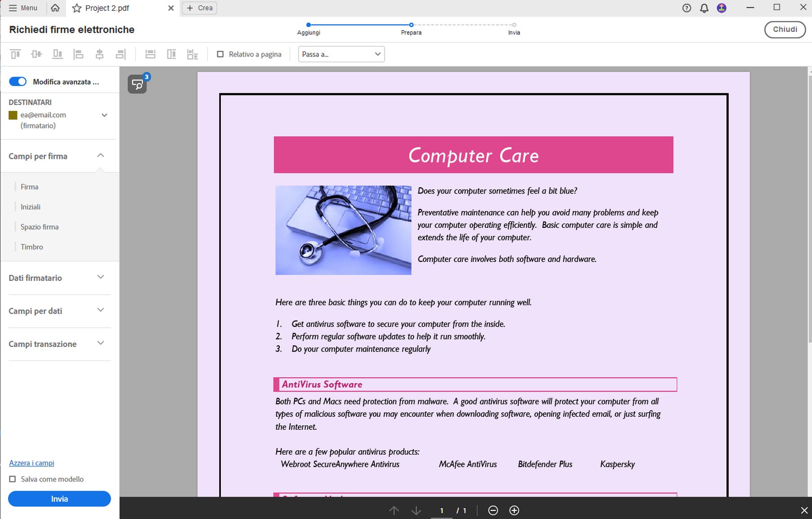Click the Azzera i campi link
This screenshot has height=519, width=812.
point(31,463)
